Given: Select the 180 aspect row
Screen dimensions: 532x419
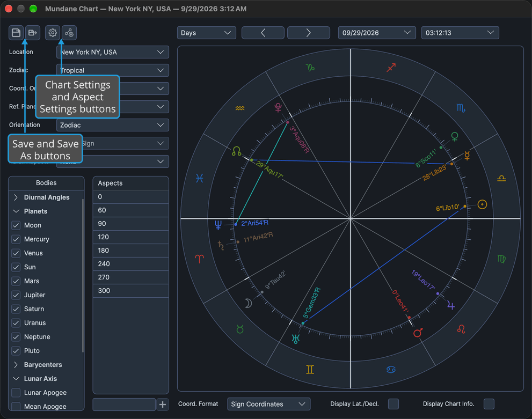Looking at the screenshot, I should tap(131, 251).
